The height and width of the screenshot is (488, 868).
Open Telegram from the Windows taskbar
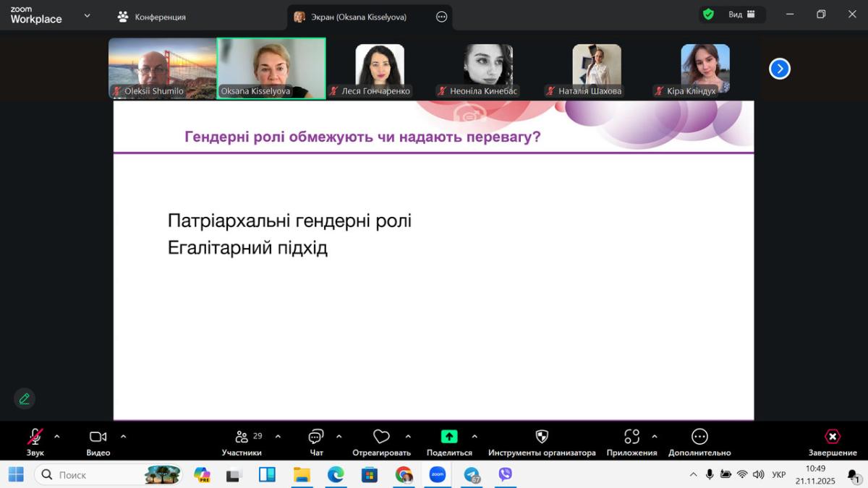coord(472,475)
